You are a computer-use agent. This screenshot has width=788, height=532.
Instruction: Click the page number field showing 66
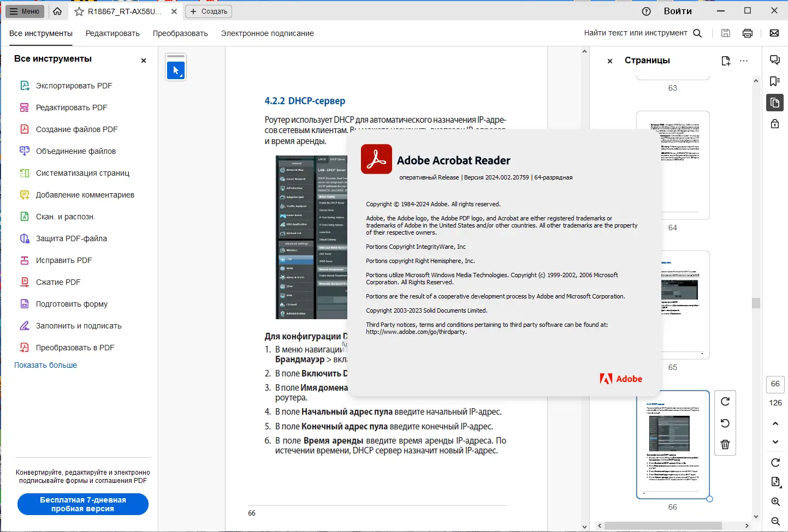tap(775, 384)
